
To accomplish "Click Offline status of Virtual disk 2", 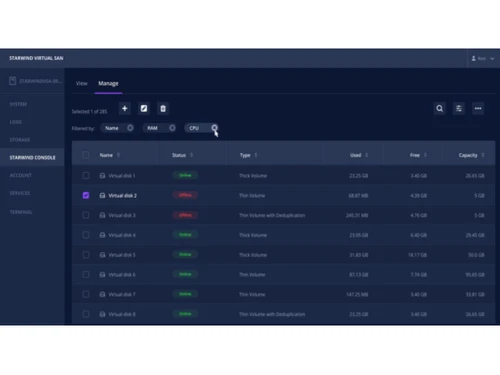I will 185,195.
